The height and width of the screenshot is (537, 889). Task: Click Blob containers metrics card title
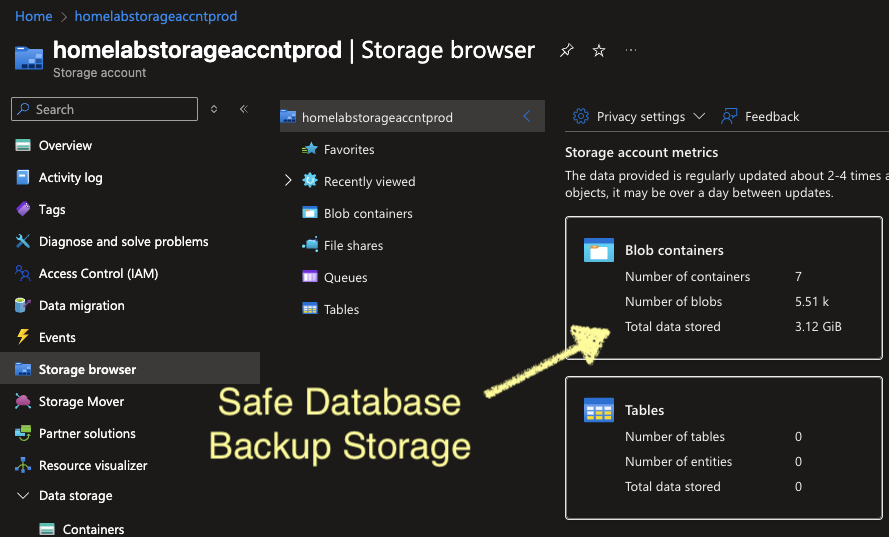tap(674, 250)
